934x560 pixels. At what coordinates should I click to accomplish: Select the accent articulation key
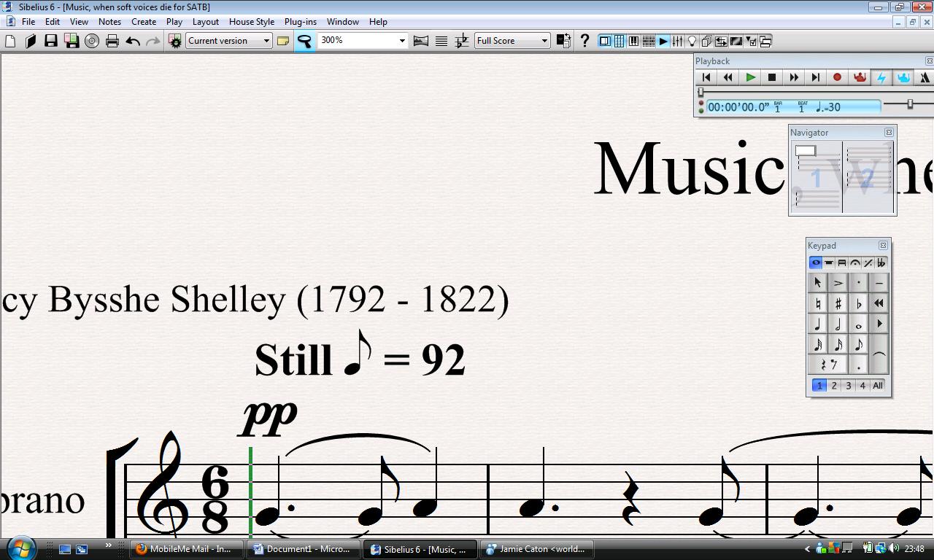tap(838, 282)
